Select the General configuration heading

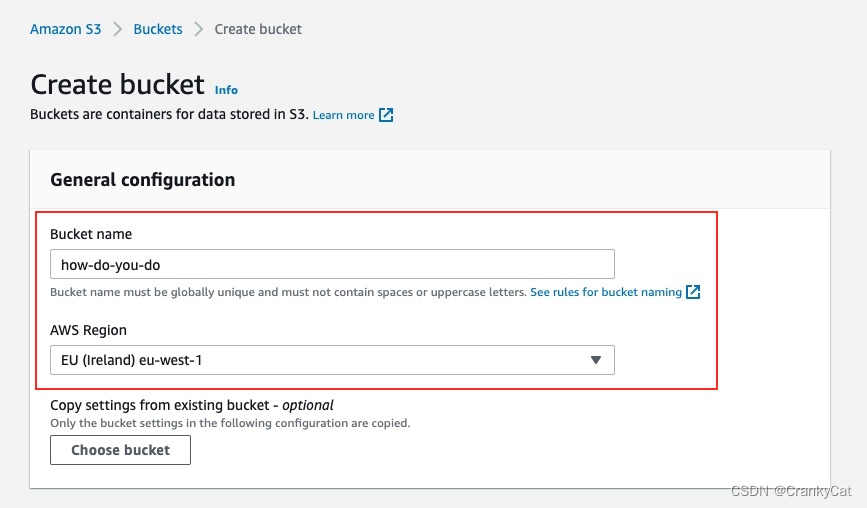point(143,180)
